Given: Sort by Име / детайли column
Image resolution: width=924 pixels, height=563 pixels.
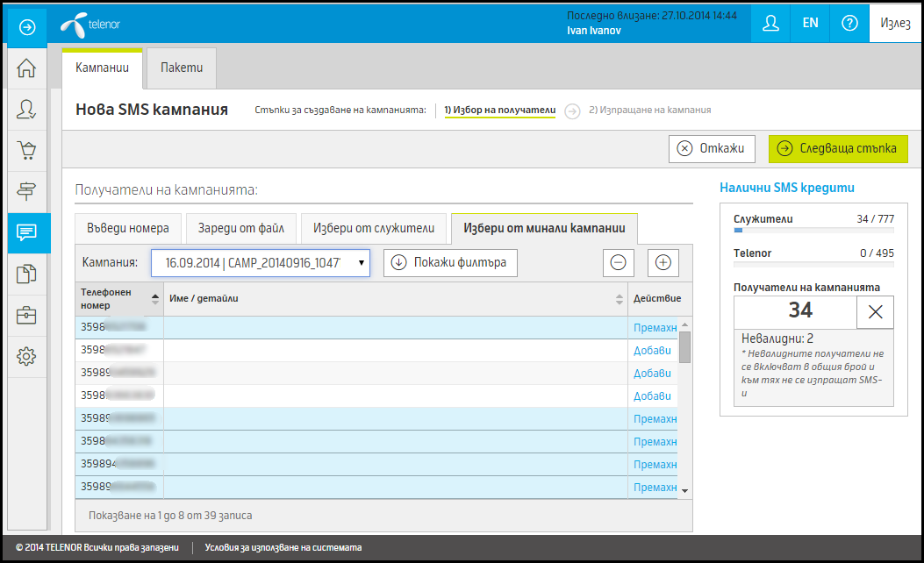Looking at the screenshot, I should (x=396, y=299).
